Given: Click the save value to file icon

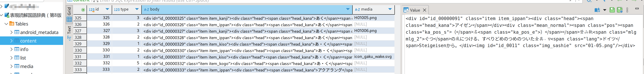Looking at the screenshot, I should (612, 10).
